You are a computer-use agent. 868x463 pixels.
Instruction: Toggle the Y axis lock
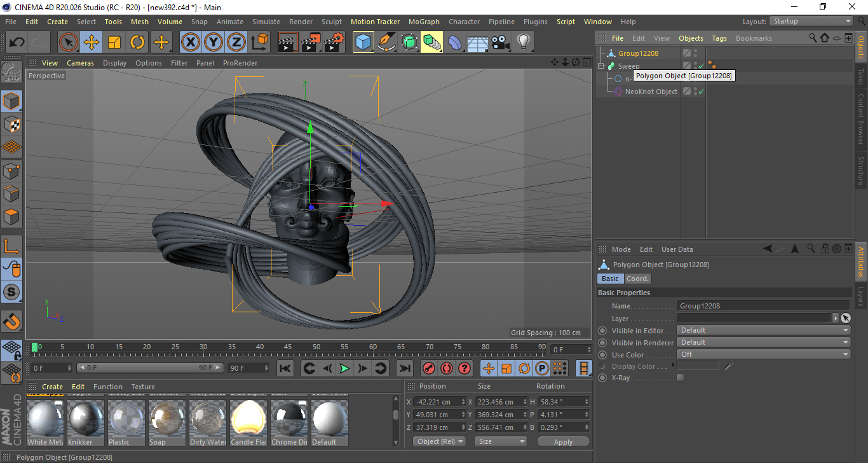click(x=213, y=43)
